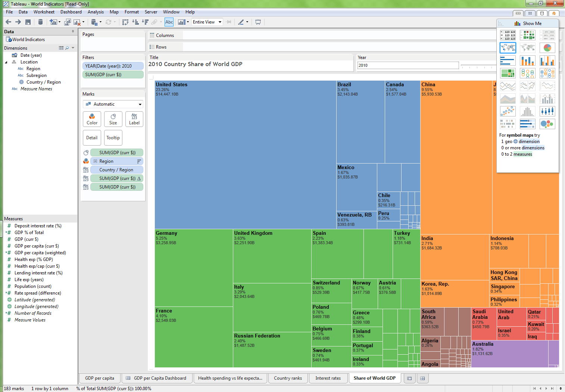The image size is (565, 392).
Task: Click the YEAR(Date (year)): 2010 filter pill
Action: click(x=113, y=66)
